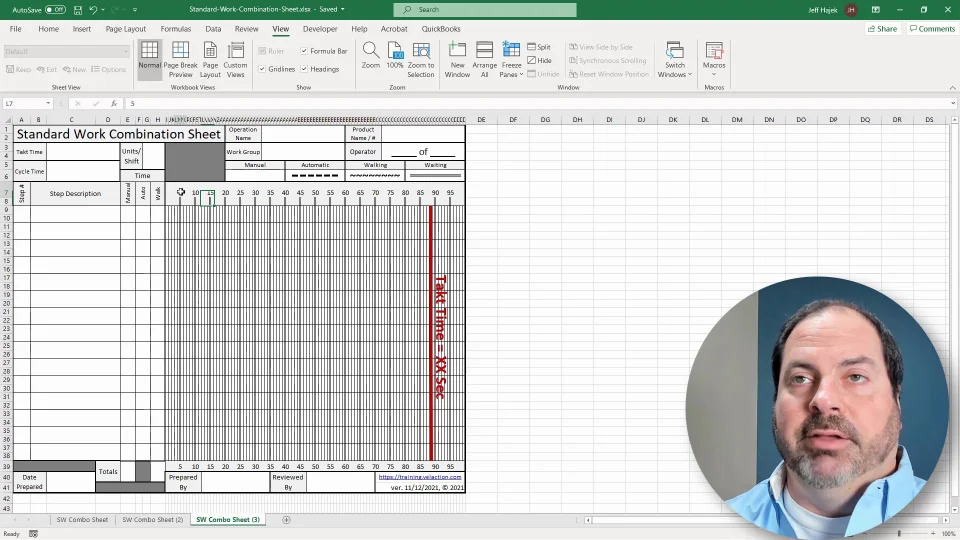Toggle AutoSave switch off/on

pyautogui.click(x=55, y=10)
